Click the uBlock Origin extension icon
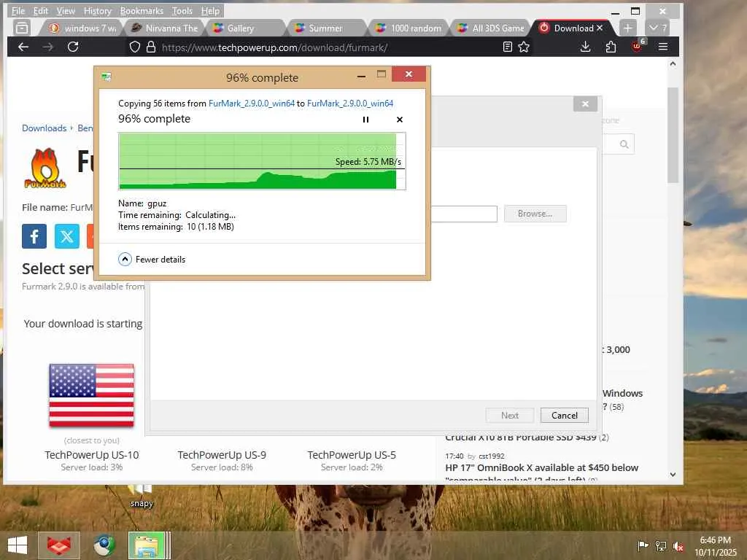The width and height of the screenshot is (747, 560). coord(637,46)
